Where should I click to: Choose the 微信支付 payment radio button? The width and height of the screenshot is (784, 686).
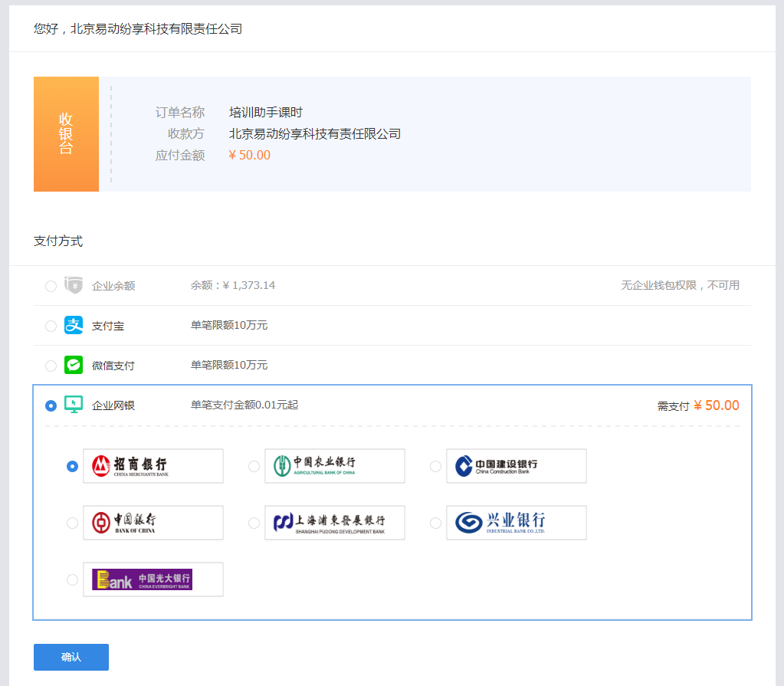[51, 366]
